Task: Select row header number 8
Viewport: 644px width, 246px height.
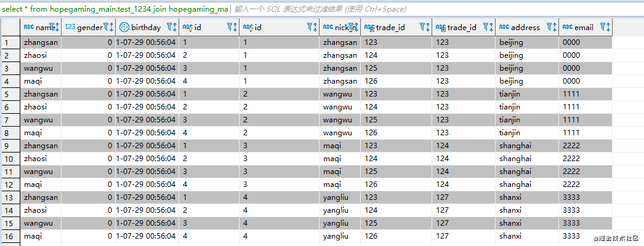Action: click(x=10, y=133)
